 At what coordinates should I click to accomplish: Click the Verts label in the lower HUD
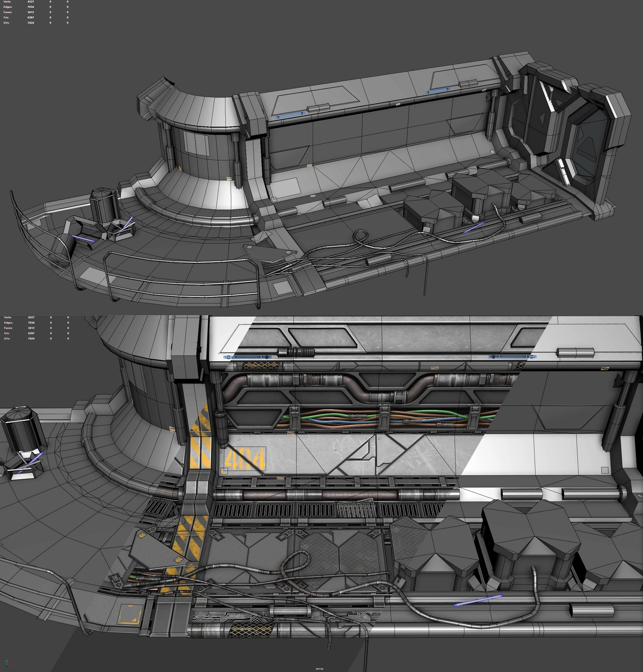click(x=8, y=317)
